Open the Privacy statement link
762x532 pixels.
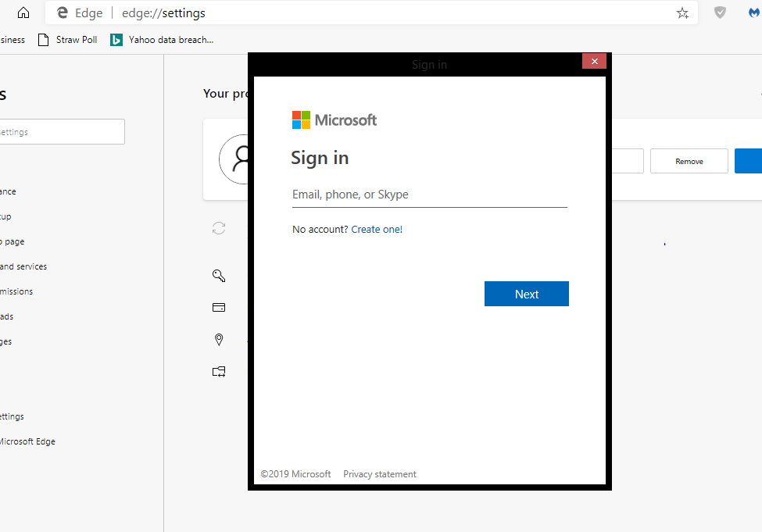coord(380,474)
